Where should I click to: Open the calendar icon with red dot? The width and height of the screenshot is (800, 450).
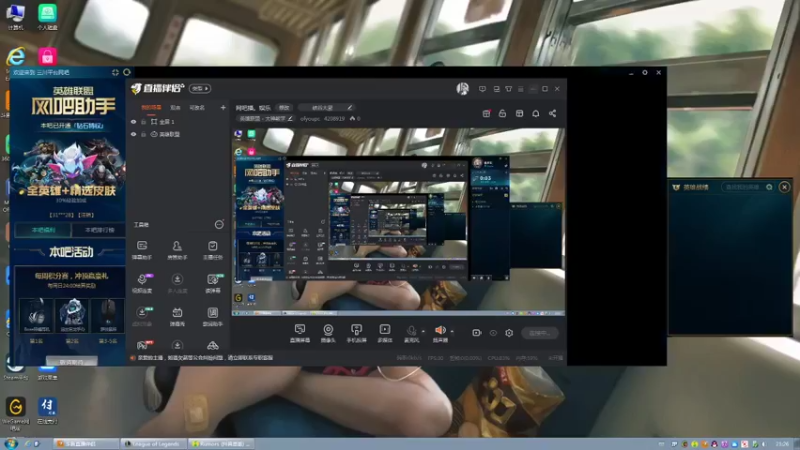pos(486,113)
